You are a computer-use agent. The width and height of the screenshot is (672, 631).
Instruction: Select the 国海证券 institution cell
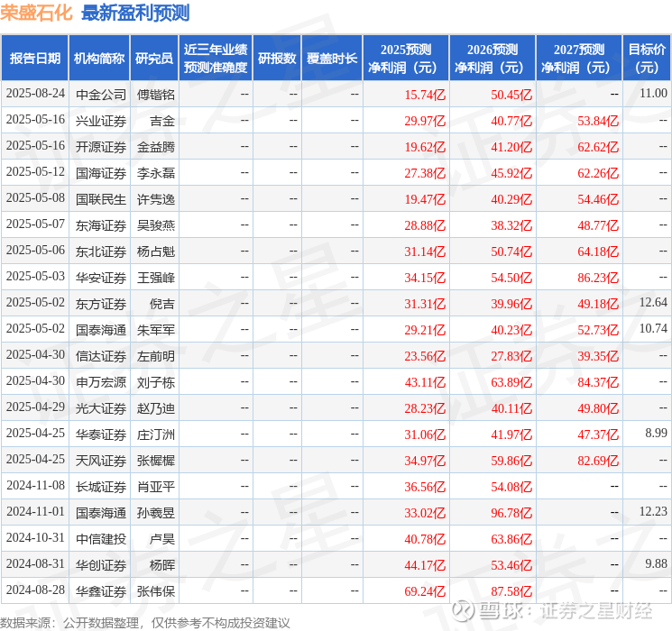coord(101,173)
